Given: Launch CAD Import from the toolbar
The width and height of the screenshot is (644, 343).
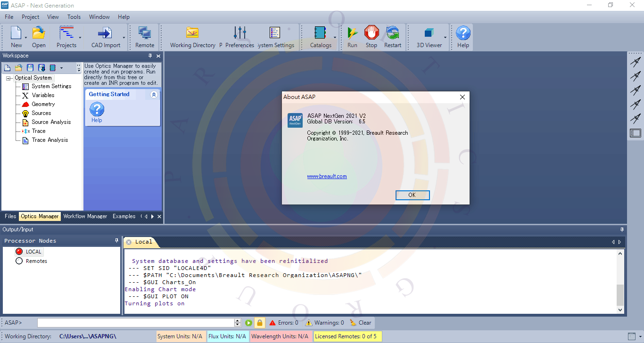Looking at the screenshot, I should click(105, 33).
